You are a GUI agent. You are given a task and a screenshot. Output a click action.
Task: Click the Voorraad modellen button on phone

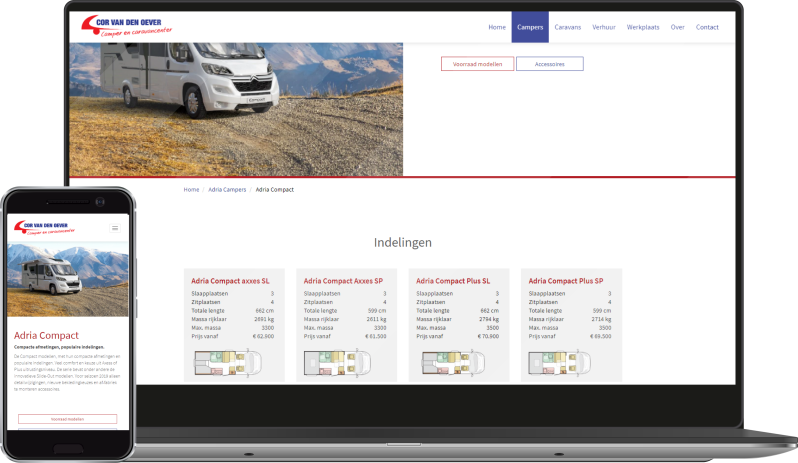[68, 419]
